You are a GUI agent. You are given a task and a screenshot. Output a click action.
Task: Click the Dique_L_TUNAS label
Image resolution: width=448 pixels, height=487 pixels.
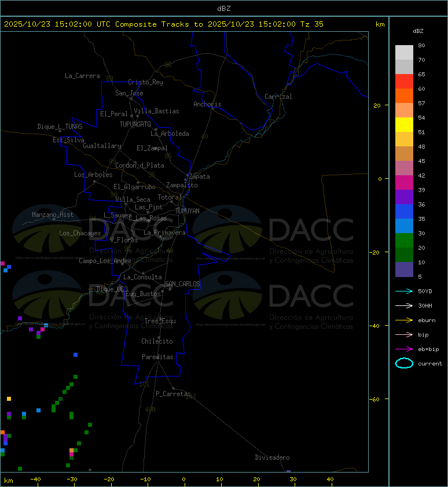point(60,127)
